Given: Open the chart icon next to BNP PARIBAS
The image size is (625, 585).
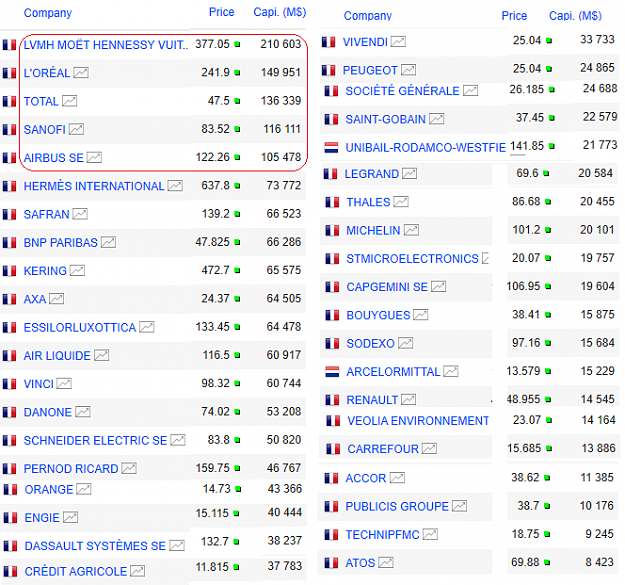Looking at the screenshot, I should tap(108, 242).
